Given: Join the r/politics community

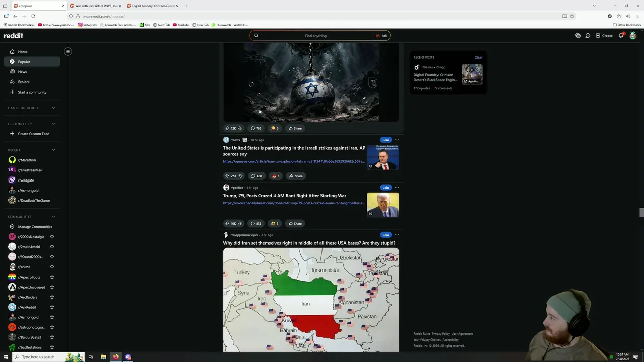Looking at the screenshot, I should point(386,188).
